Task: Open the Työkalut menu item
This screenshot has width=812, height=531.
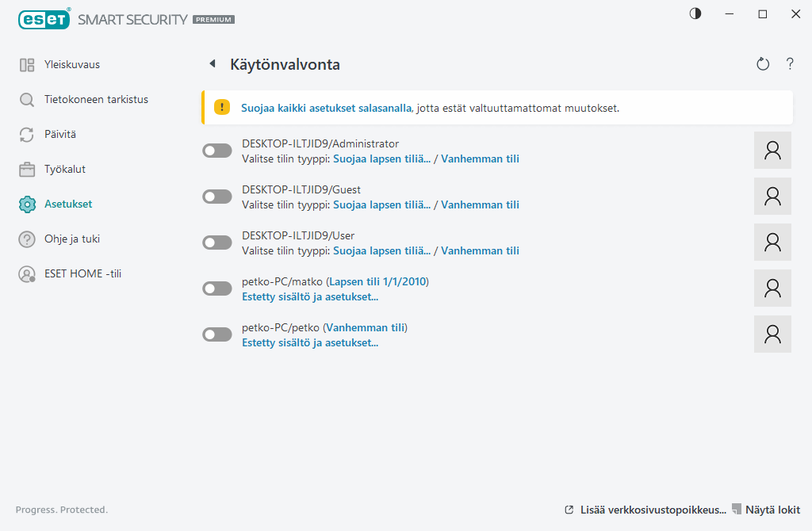Action: pyautogui.click(x=65, y=170)
